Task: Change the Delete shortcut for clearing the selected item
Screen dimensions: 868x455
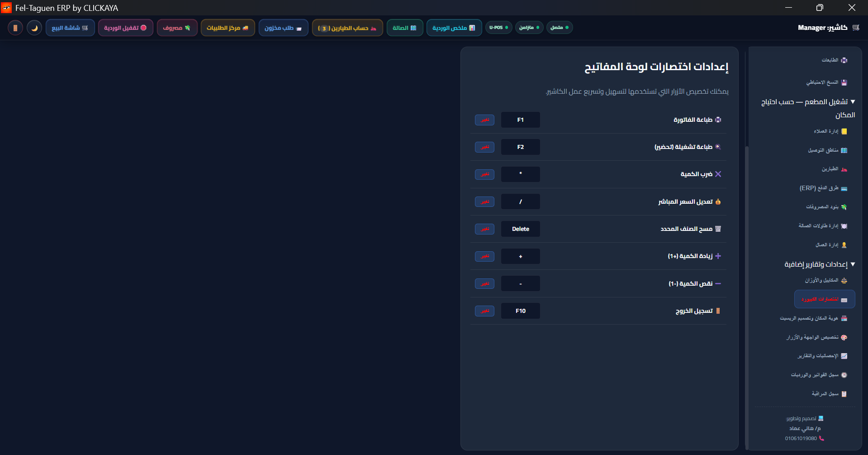Action: pos(484,229)
